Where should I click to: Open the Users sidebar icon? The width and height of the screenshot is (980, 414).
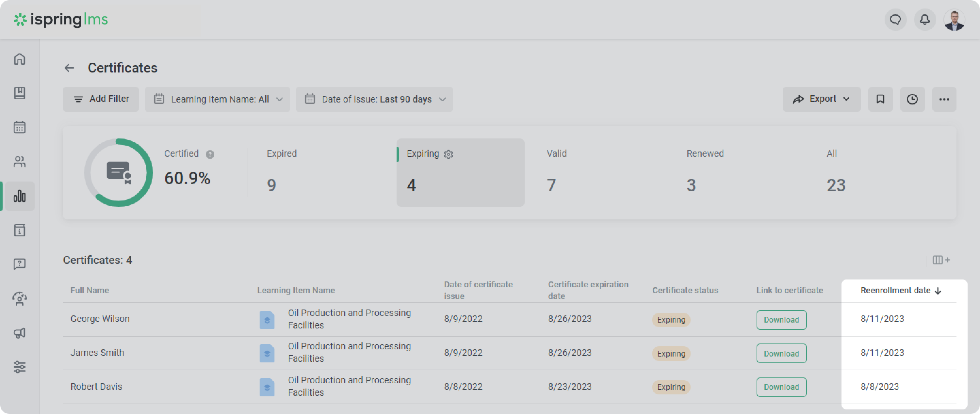coord(19,162)
